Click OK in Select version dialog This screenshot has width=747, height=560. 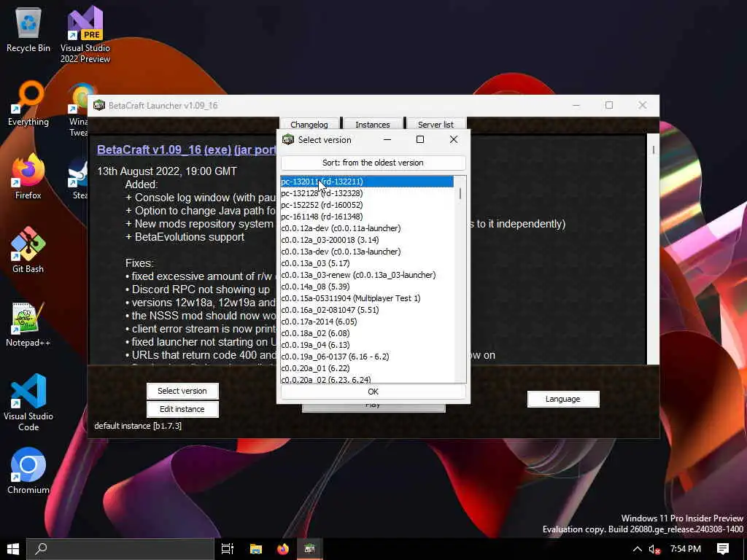[373, 392]
